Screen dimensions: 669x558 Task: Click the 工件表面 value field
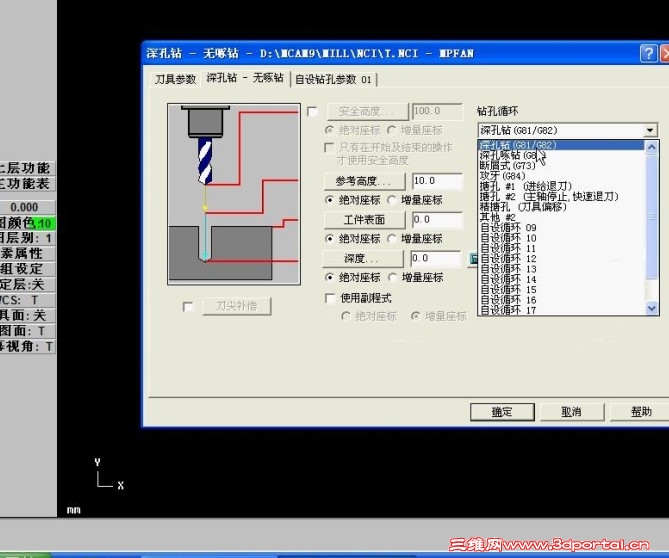pyautogui.click(x=437, y=220)
